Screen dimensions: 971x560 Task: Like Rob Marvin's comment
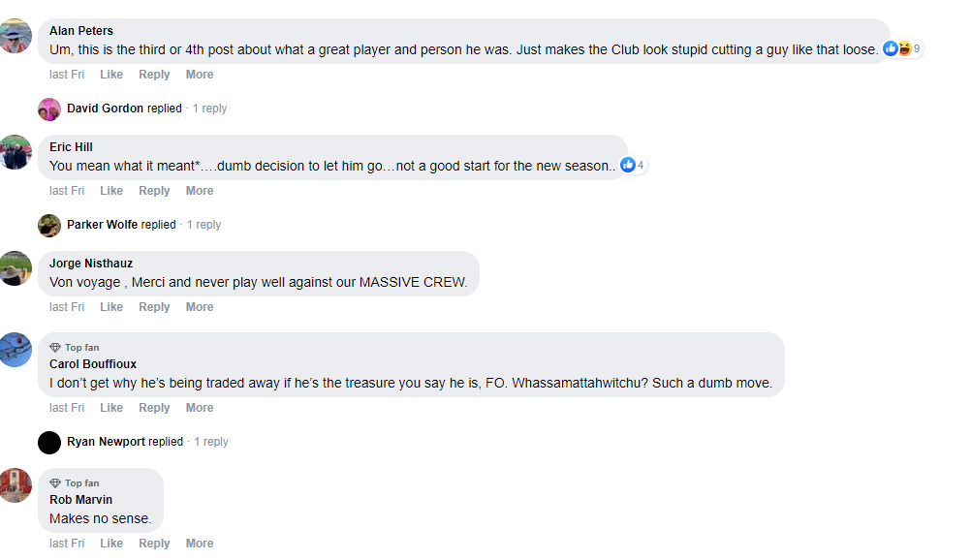[111, 544]
